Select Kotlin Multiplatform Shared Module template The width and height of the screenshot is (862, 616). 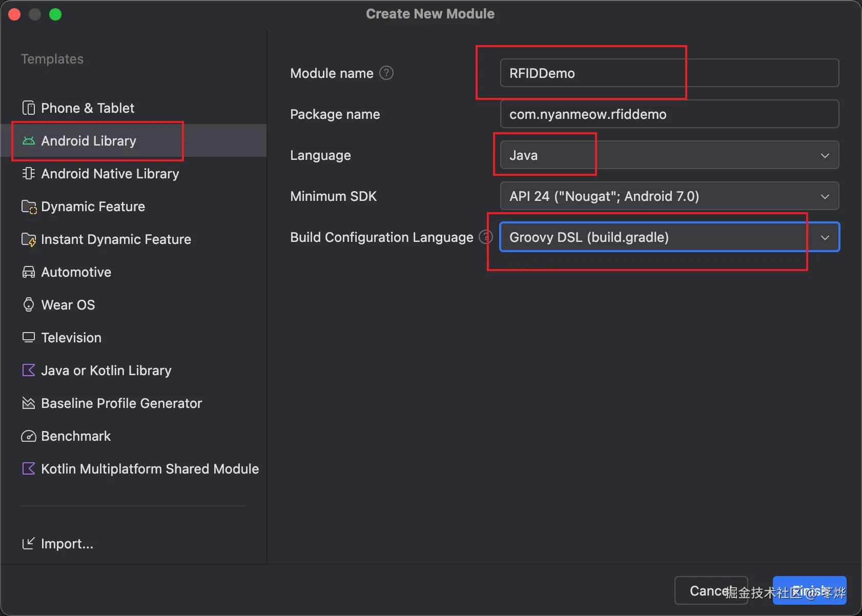150,469
